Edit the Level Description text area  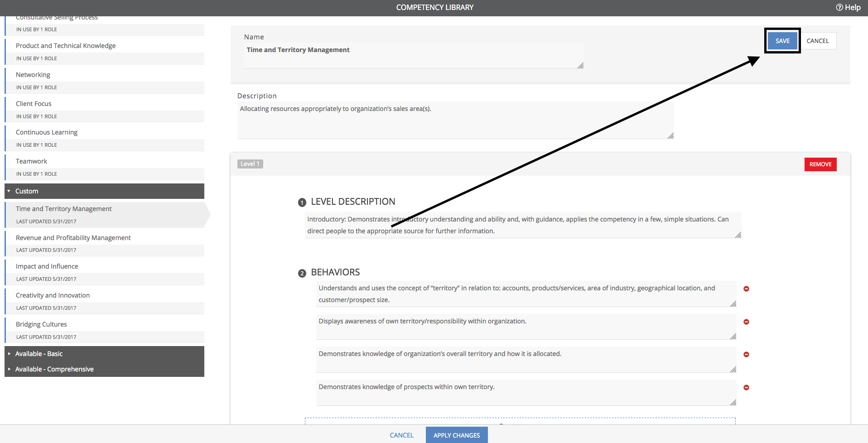pyautogui.click(x=523, y=225)
